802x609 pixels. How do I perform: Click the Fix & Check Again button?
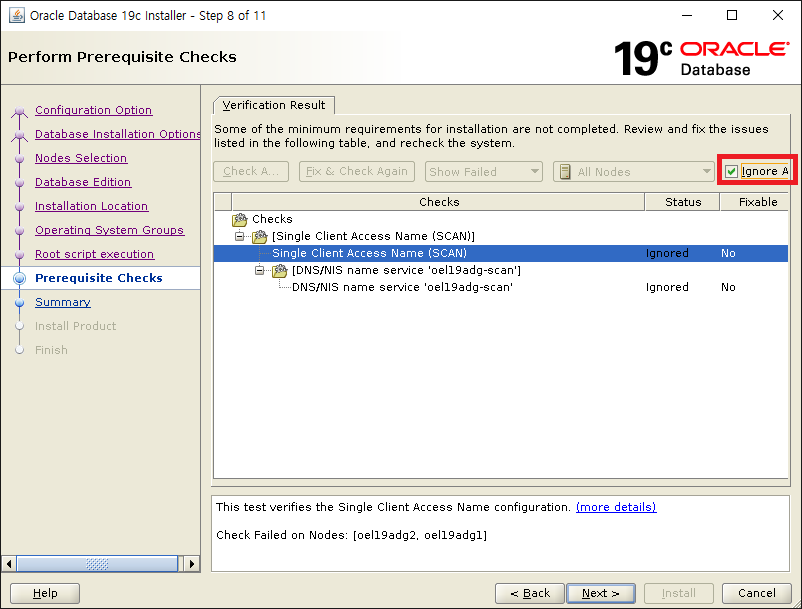click(357, 171)
